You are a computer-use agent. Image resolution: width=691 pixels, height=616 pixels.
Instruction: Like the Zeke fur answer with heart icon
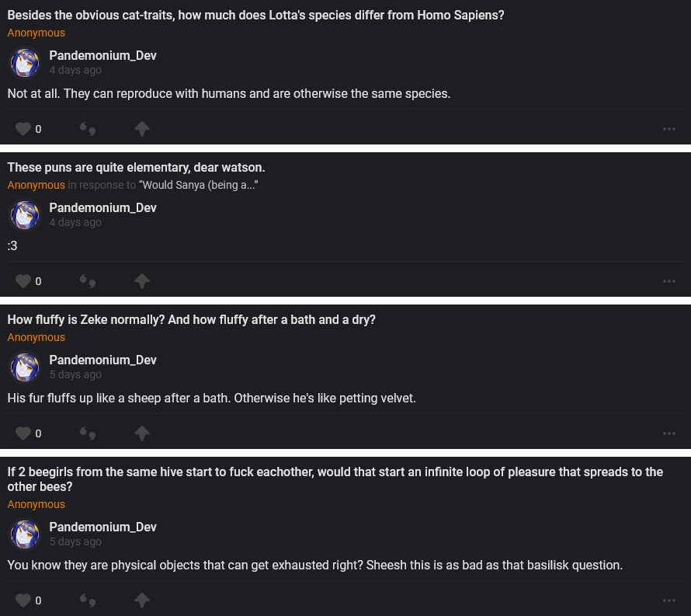[x=23, y=433]
